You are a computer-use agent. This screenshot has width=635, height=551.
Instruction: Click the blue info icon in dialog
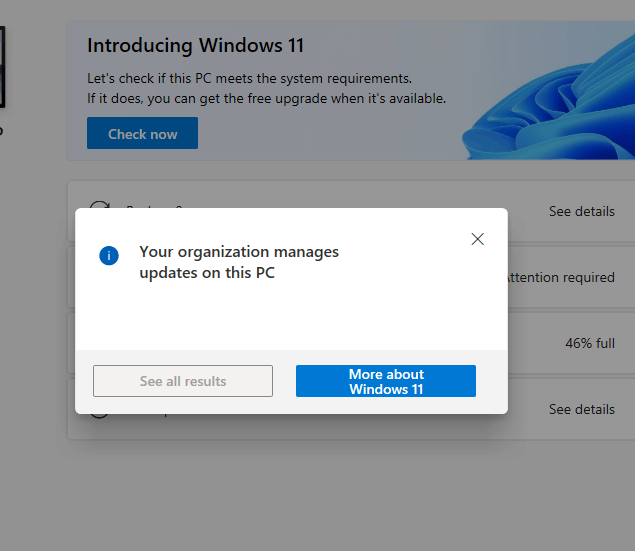(x=109, y=256)
